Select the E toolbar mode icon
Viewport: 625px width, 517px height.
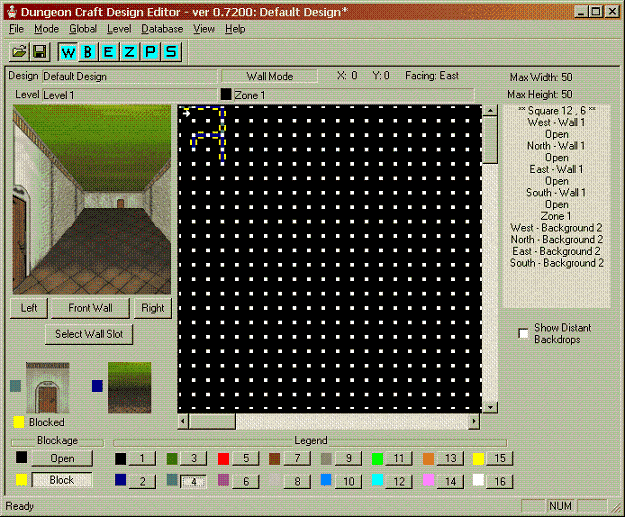[x=110, y=51]
